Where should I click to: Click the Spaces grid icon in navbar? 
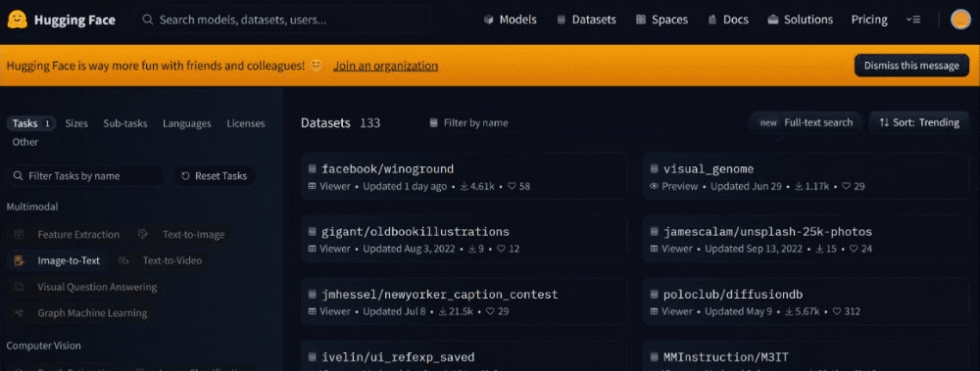coord(641,20)
